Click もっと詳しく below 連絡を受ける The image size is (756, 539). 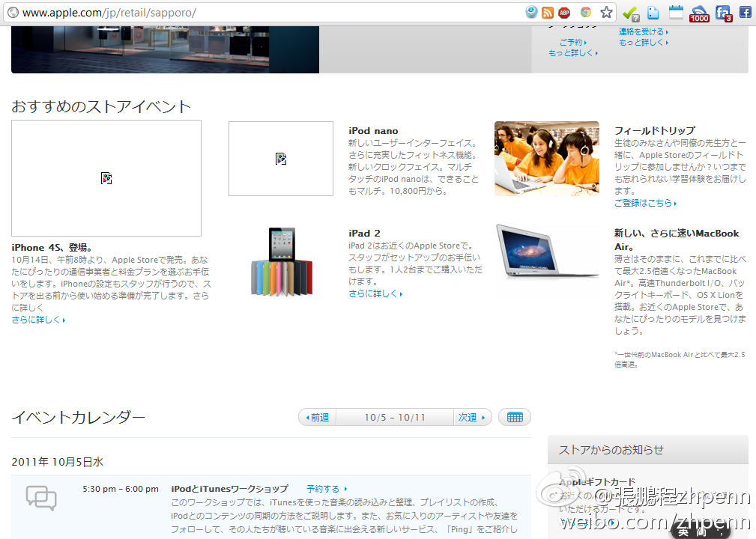(x=643, y=43)
